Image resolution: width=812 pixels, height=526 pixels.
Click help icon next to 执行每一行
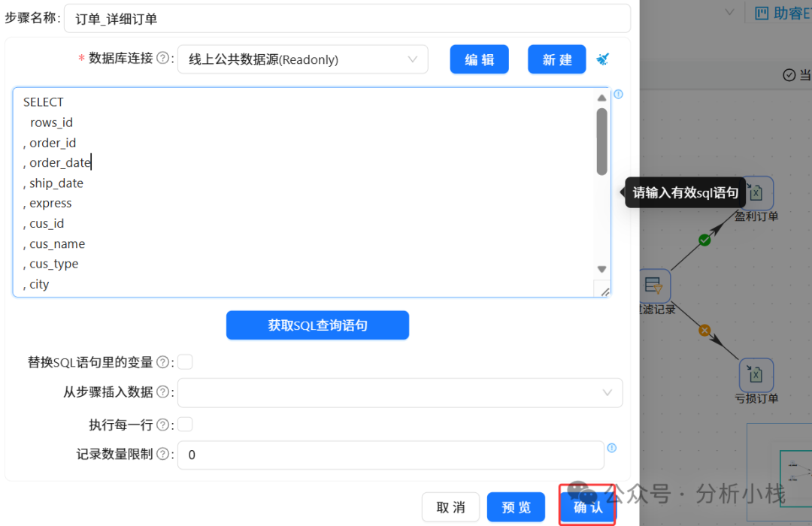162,425
